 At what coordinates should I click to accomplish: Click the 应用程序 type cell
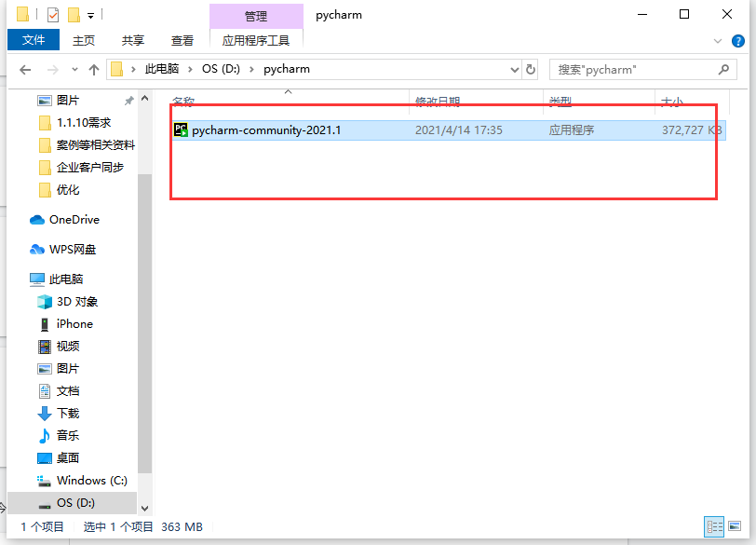[x=572, y=130]
